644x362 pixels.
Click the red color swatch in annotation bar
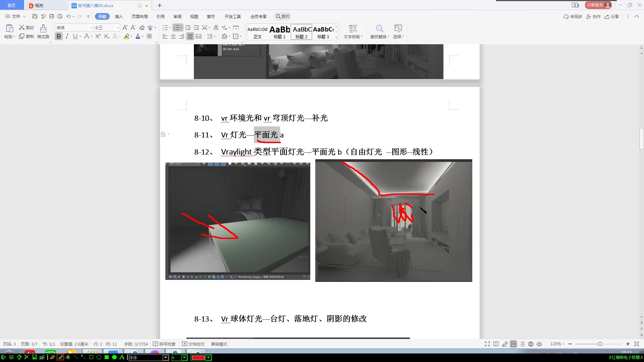pyautogui.click(x=198, y=358)
